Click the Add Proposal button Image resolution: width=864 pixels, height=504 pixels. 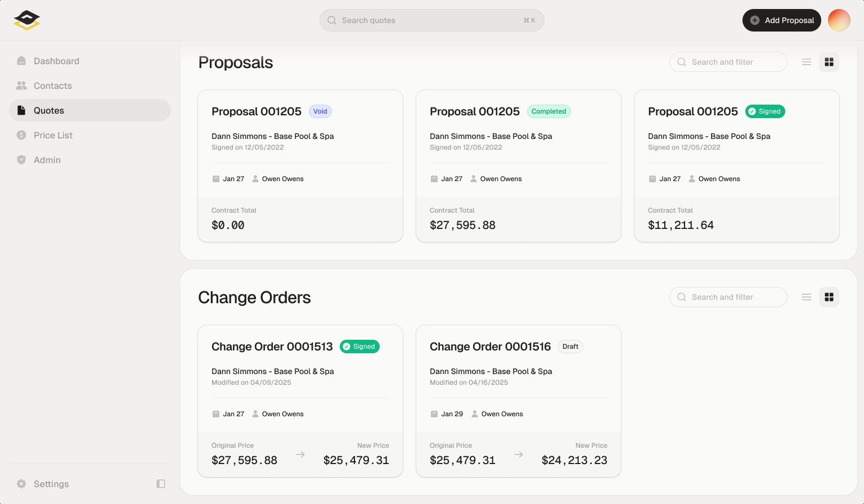click(782, 20)
